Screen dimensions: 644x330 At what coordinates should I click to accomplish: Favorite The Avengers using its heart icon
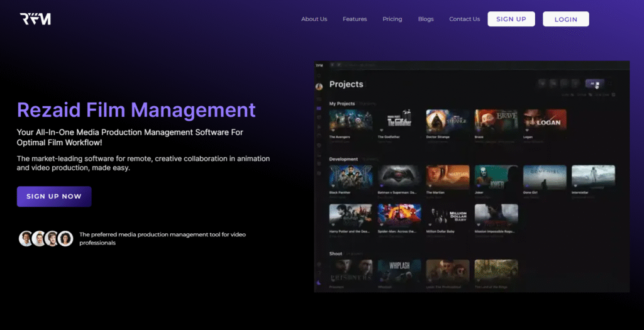[333, 130]
